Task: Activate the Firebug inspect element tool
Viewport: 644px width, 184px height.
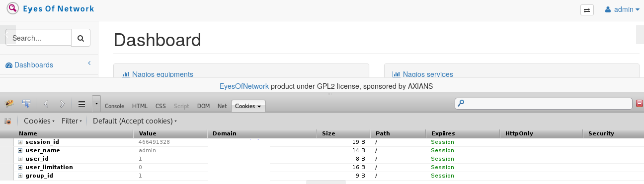Action: (26, 104)
